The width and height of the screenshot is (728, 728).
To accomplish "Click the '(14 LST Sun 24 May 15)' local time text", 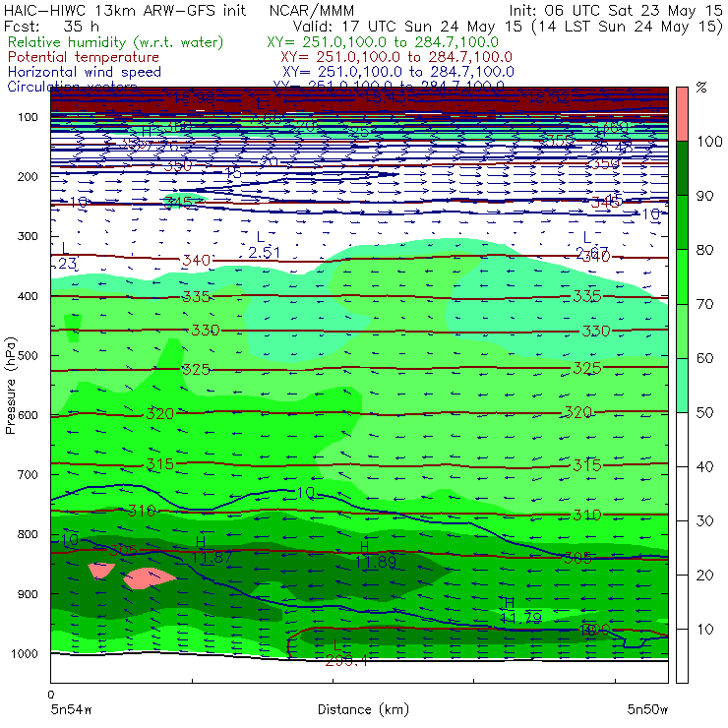I will tap(628, 27).
